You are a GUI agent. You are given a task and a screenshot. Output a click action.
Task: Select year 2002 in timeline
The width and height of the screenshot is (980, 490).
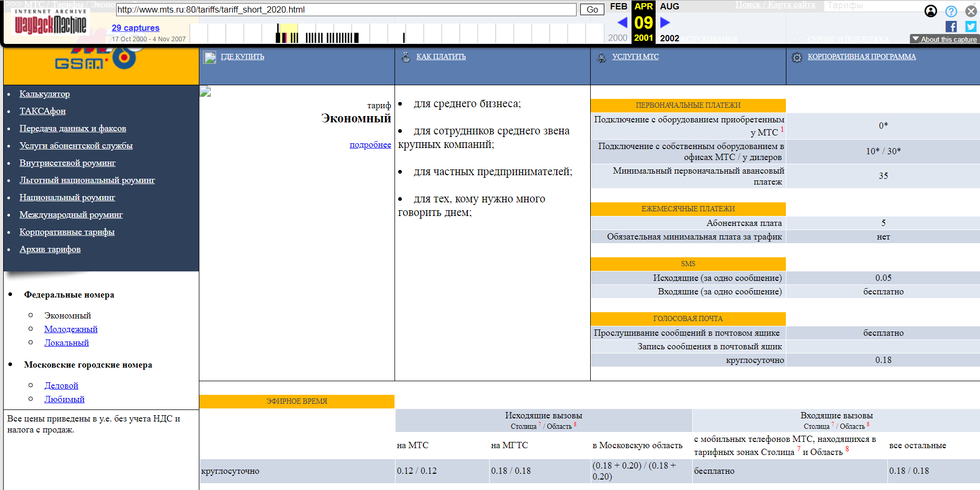pyautogui.click(x=670, y=38)
